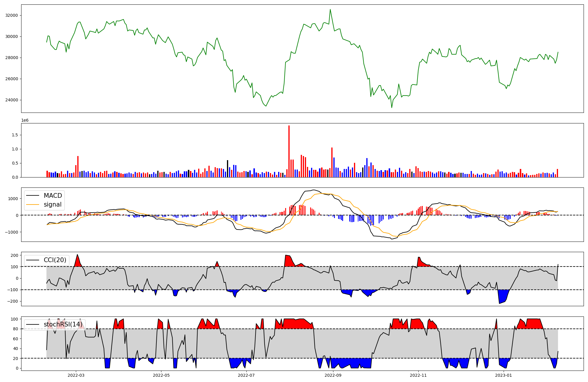Viewport: 588px width, 382px height.
Task: Click the 24000 price axis label
Action: point(12,100)
